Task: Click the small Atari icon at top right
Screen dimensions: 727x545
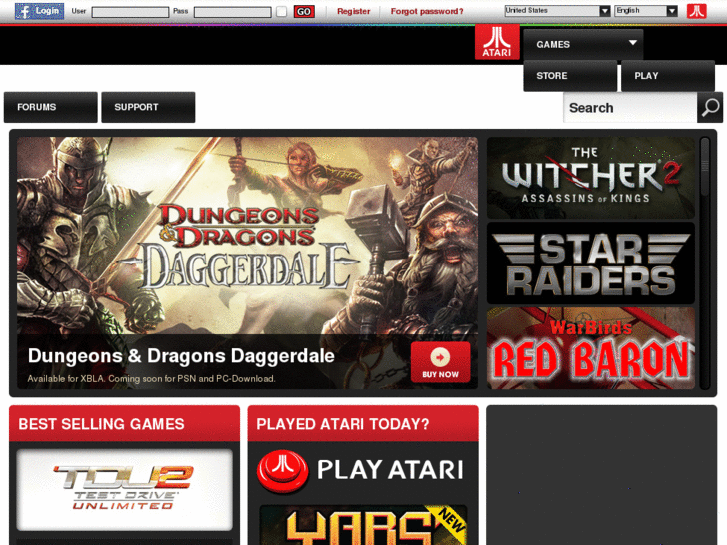Action: 696,11
